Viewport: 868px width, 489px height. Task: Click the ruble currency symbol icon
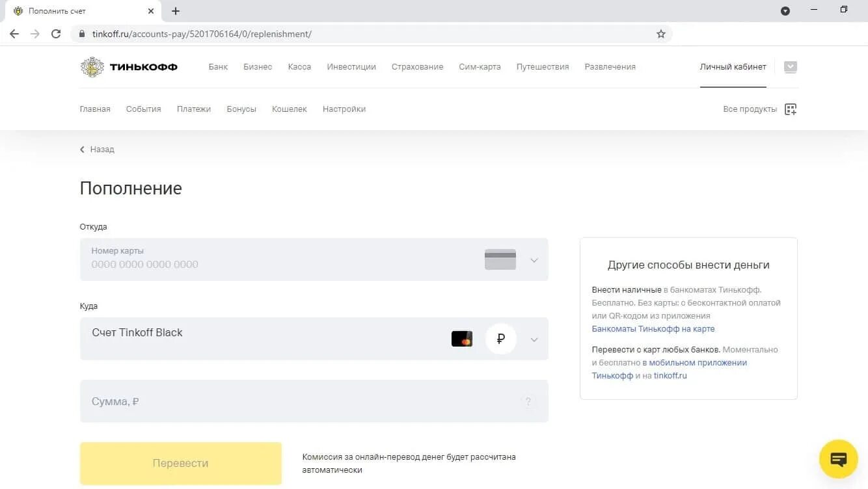[x=500, y=339]
